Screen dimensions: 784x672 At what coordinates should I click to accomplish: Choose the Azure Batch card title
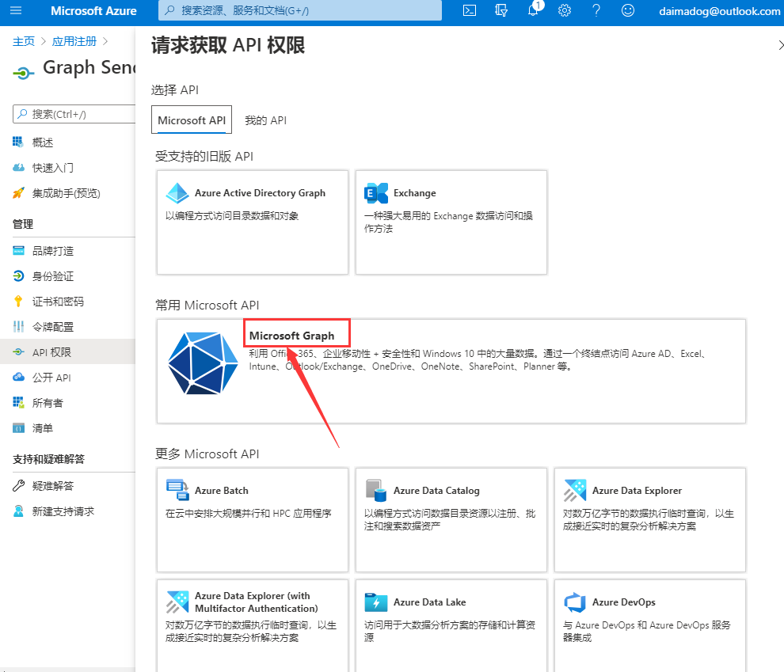(x=222, y=490)
